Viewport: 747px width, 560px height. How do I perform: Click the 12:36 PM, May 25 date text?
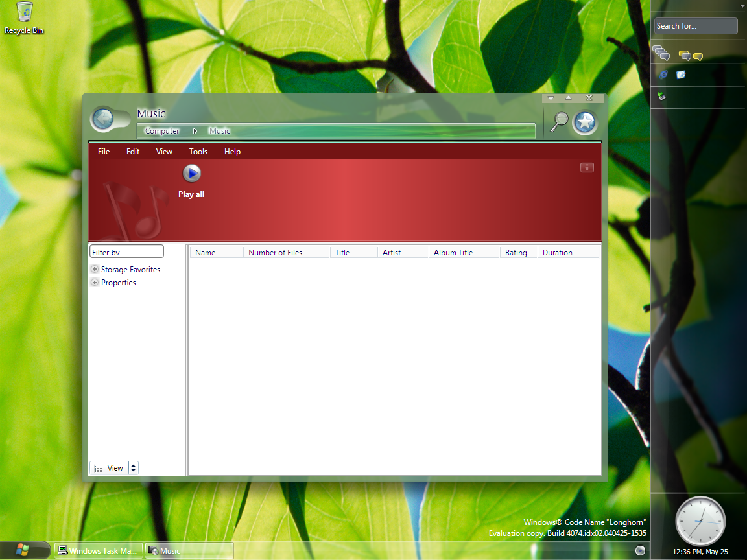pos(700,552)
